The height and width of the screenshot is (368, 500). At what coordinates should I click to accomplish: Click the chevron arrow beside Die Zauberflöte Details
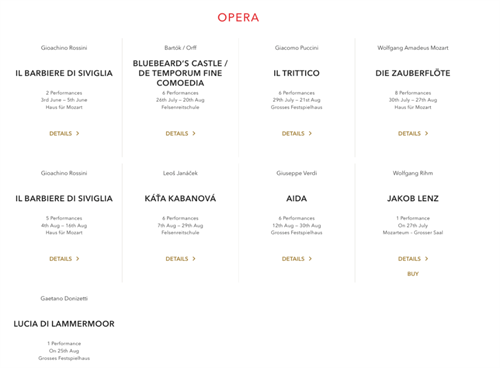[426, 133]
